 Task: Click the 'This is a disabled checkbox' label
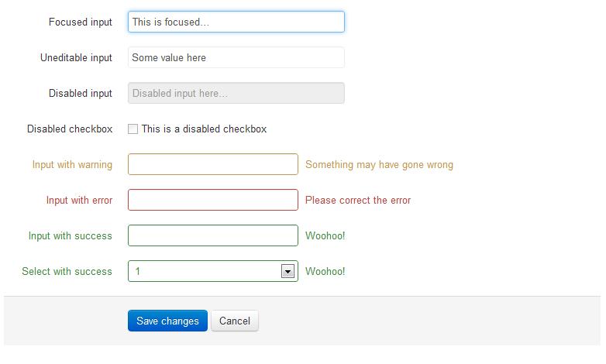pyautogui.click(x=204, y=129)
